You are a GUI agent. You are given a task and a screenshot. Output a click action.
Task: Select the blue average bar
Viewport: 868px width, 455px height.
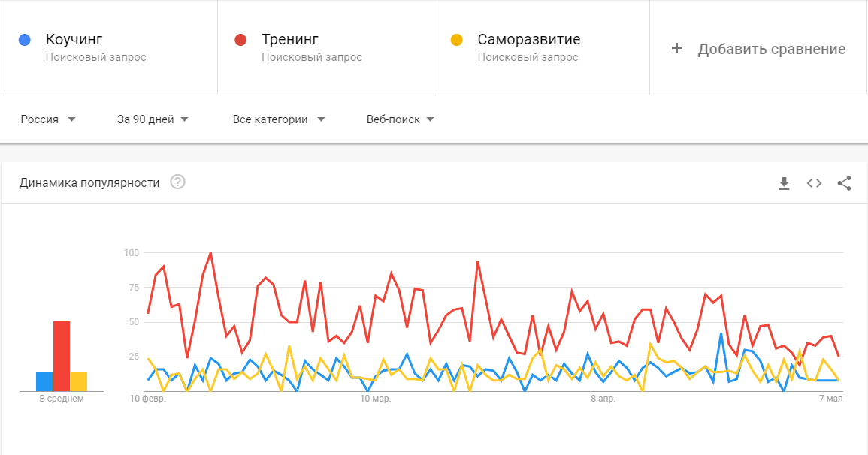pos(44,381)
